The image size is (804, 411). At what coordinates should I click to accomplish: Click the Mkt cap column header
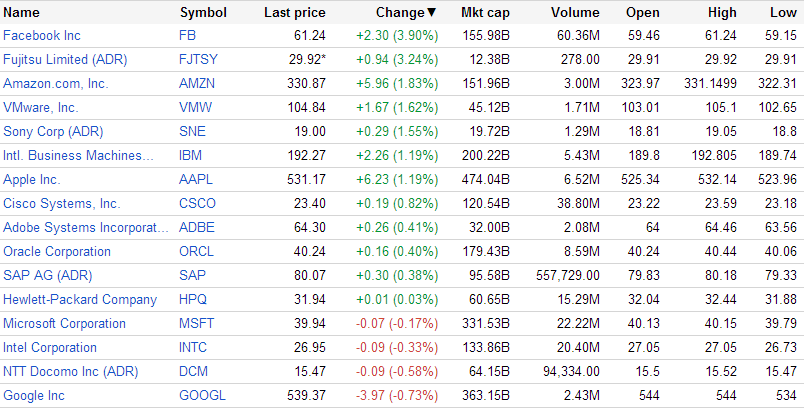click(x=484, y=13)
